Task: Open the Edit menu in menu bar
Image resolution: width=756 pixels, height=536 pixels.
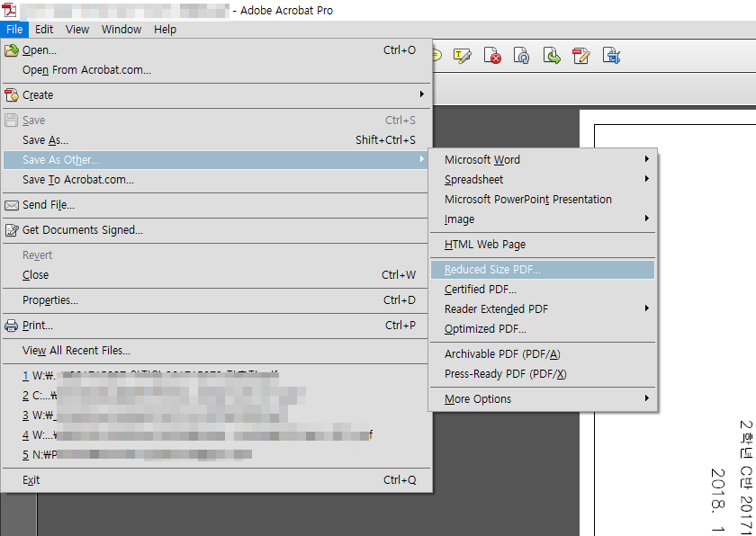Action: tap(44, 29)
